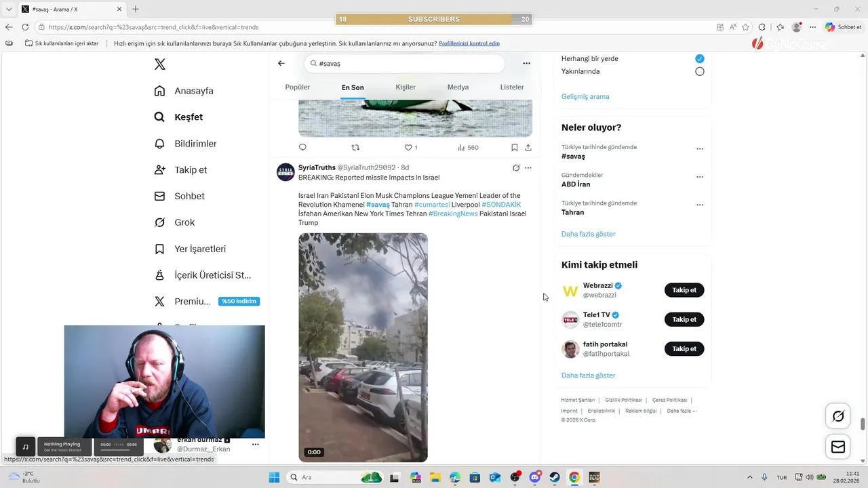Viewport: 868px width, 488px height.
Task: Click the #savaş search input field
Action: [x=404, y=63]
